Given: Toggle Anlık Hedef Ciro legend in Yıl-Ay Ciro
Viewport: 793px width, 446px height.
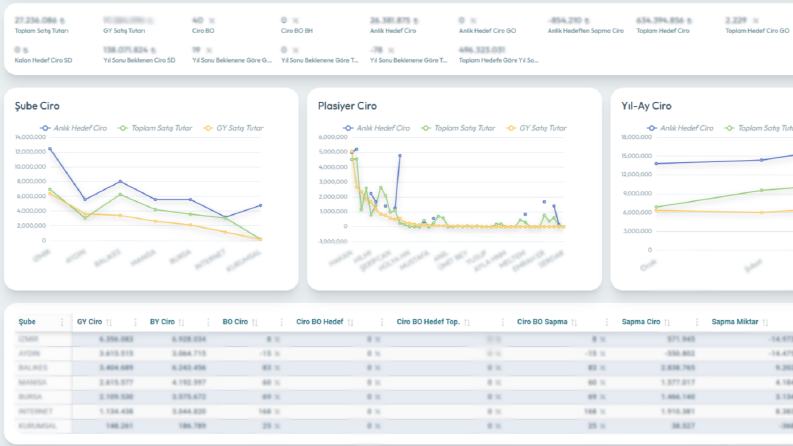Looking at the screenshot, I should [680, 128].
